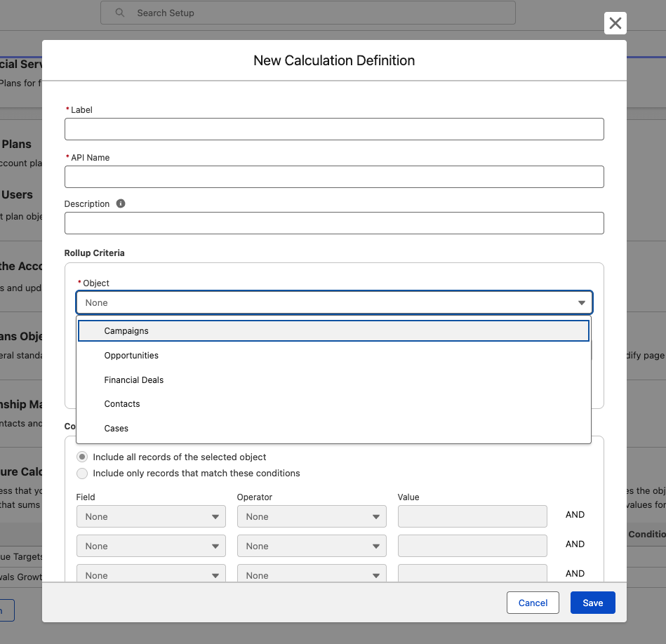Click the third row Value input

472,574
